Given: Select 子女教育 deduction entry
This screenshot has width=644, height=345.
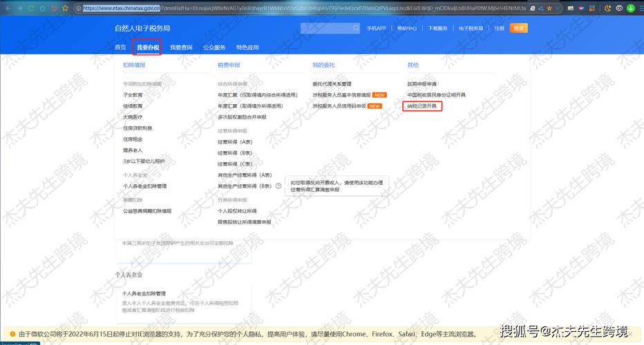Looking at the screenshot, I should click(x=133, y=95).
